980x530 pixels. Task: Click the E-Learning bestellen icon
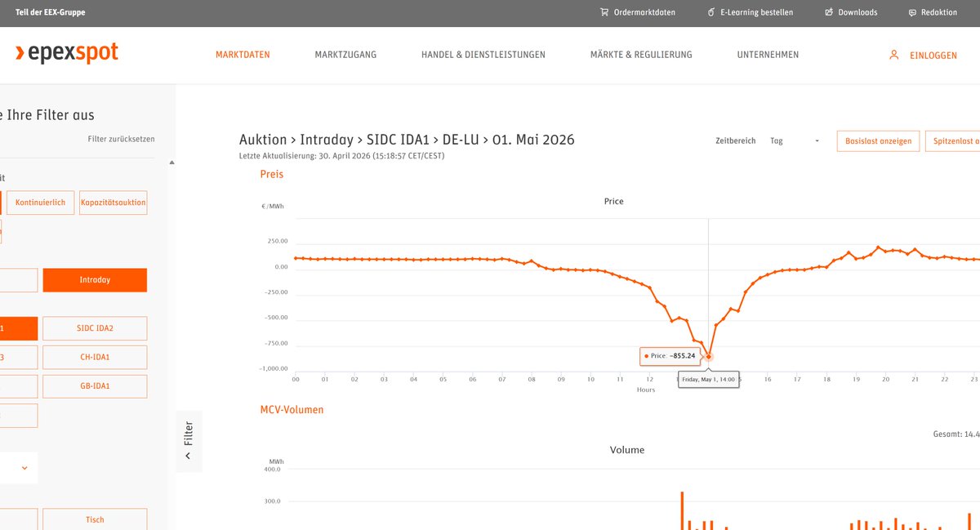click(x=711, y=12)
